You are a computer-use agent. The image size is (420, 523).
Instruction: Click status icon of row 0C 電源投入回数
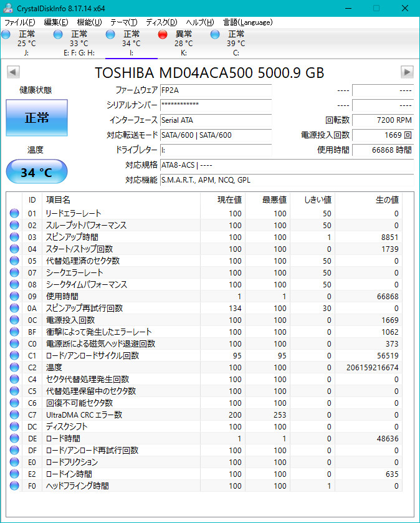pos(14,320)
